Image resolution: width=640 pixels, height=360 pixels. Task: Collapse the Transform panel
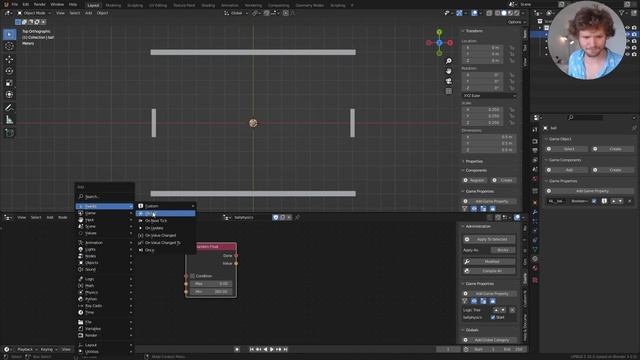click(x=473, y=31)
